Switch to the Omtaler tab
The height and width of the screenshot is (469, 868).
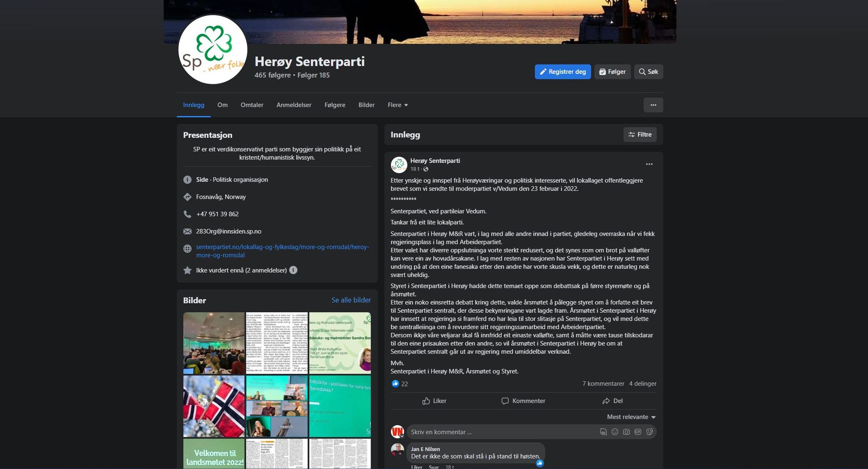pos(252,105)
